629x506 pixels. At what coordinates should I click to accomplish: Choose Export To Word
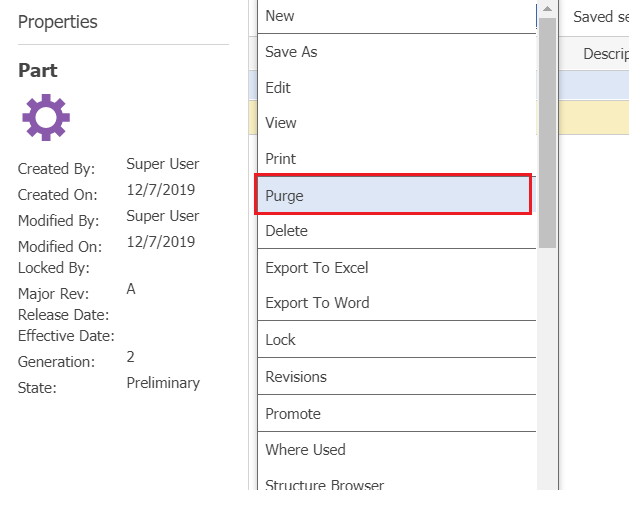coord(317,303)
